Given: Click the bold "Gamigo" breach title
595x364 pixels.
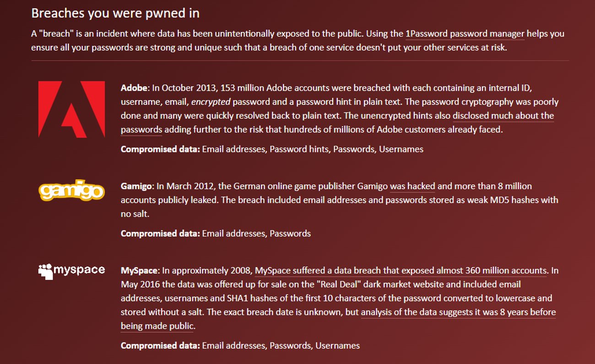Looking at the screenshot, I should [x=136, y=186].
